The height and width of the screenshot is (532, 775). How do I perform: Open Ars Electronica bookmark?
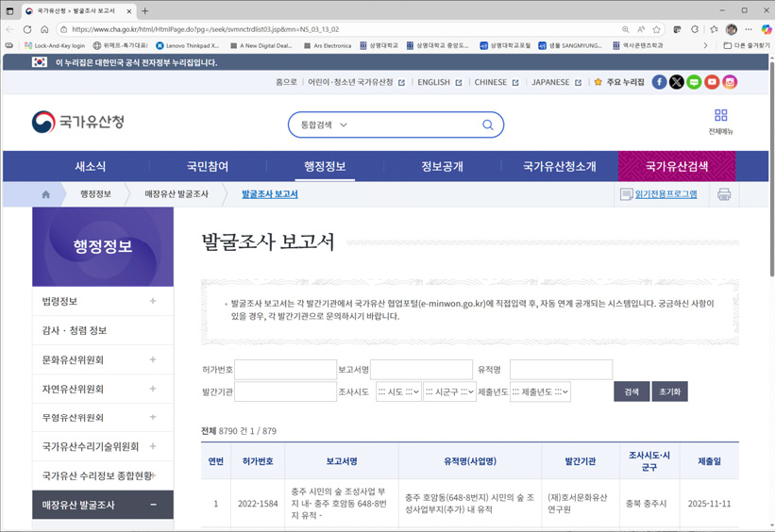(328, 45)
